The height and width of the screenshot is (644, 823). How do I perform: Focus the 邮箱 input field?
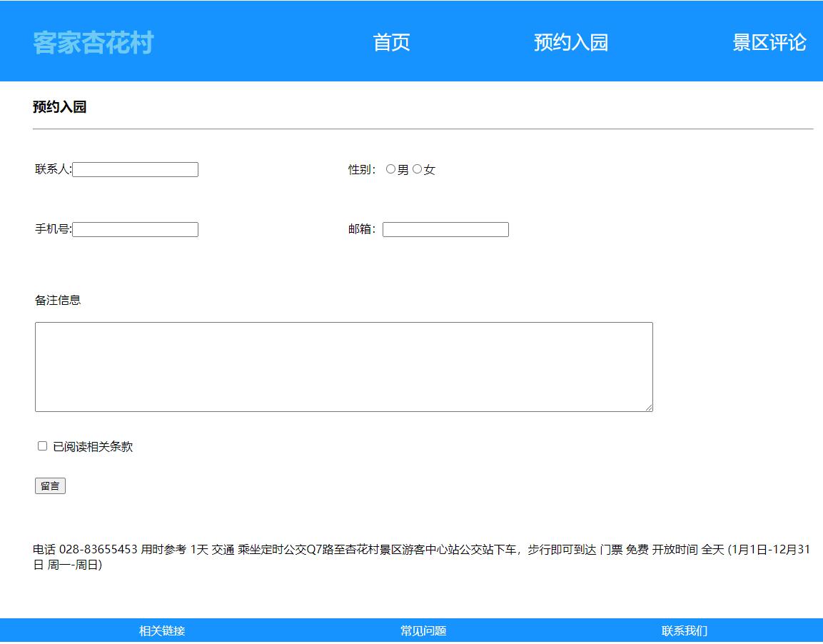point(445,230)
